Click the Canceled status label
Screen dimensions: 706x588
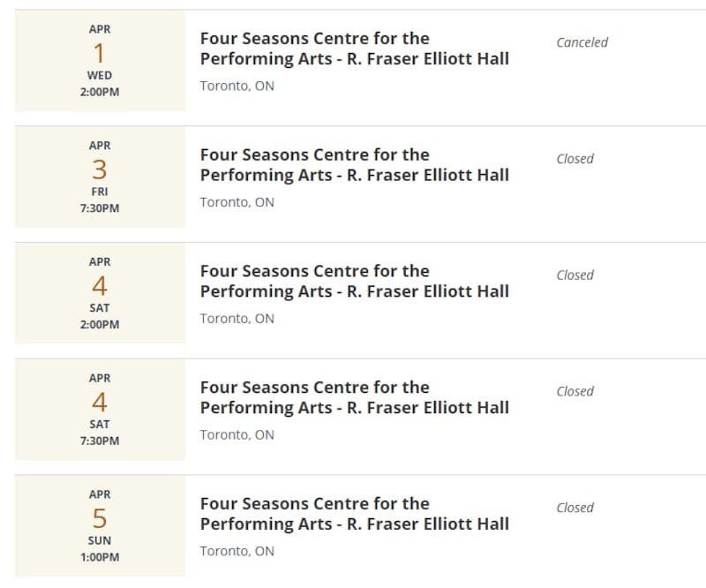coord(582,42)
